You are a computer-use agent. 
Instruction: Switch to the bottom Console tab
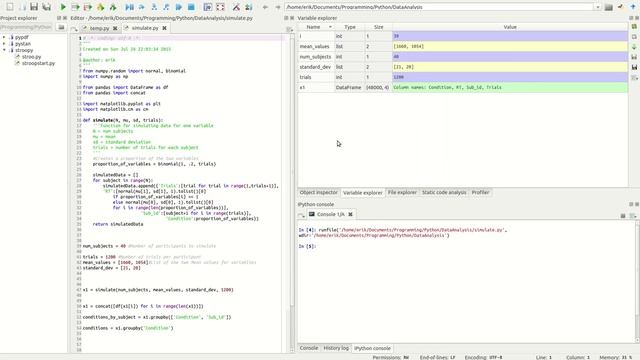[x=309, y=348]
